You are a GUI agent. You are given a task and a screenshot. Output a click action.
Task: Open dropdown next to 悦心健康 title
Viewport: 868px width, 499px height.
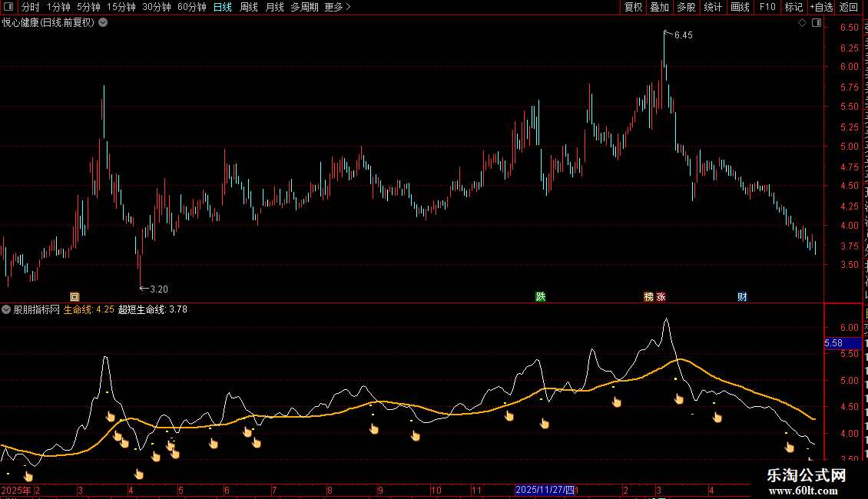click(x=103, y=23)
